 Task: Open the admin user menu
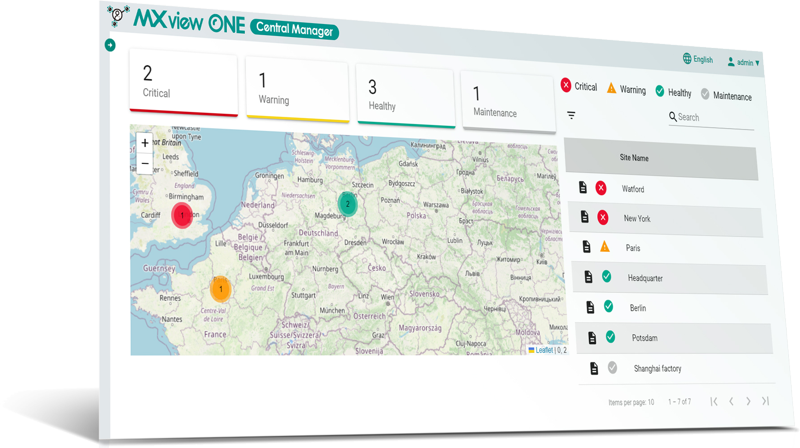(743, 62)
